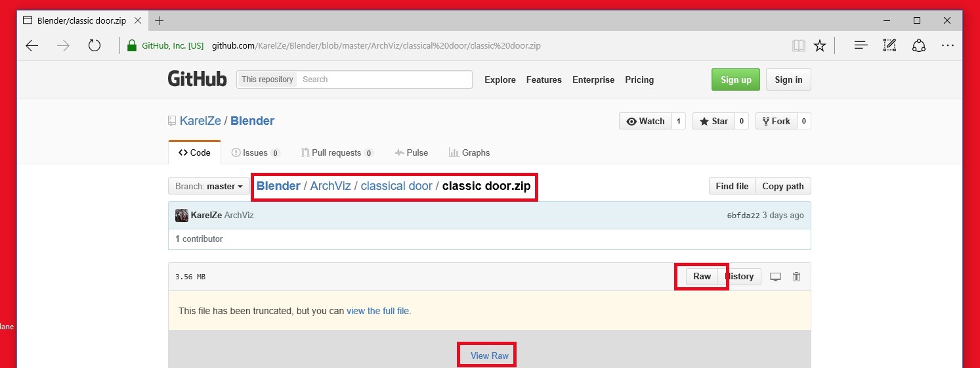Image resolution: width=980 pixels, height=368 pixels.
Task: Click Explore in GitHub navigation
Action: pyautogui.click(x=500, y=80)
